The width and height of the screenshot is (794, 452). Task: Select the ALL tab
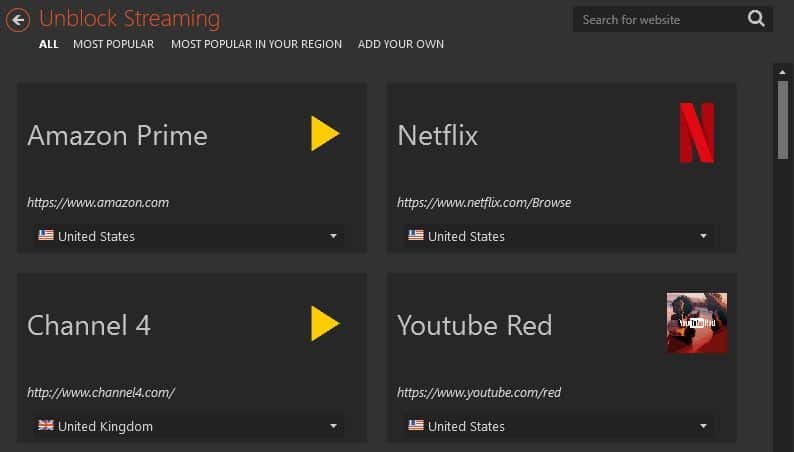coord(49,44)
